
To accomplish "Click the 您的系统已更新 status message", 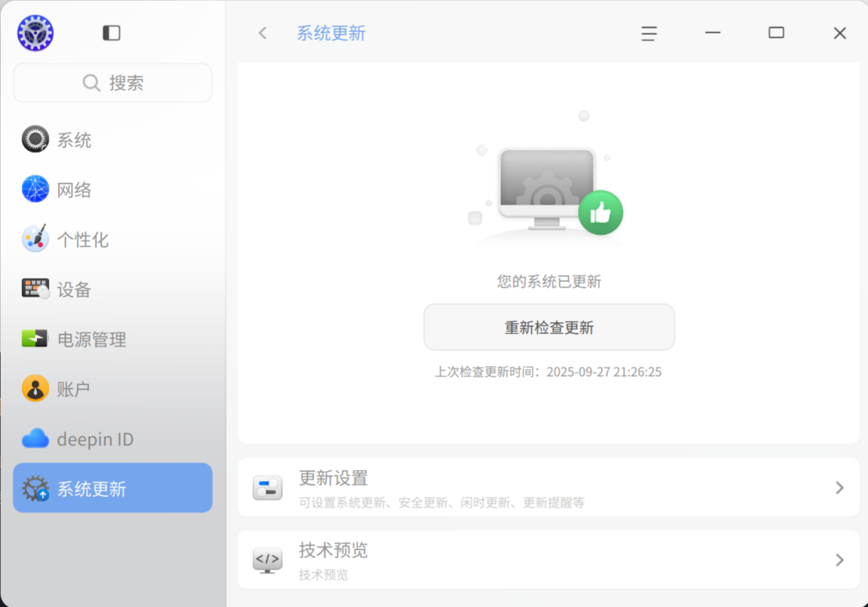I will pos(549,282).
